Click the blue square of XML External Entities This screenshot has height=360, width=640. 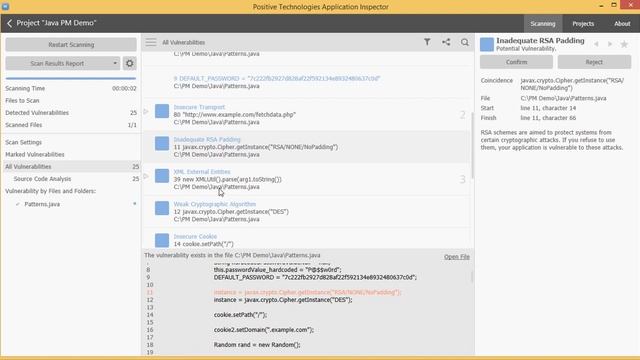162,176
